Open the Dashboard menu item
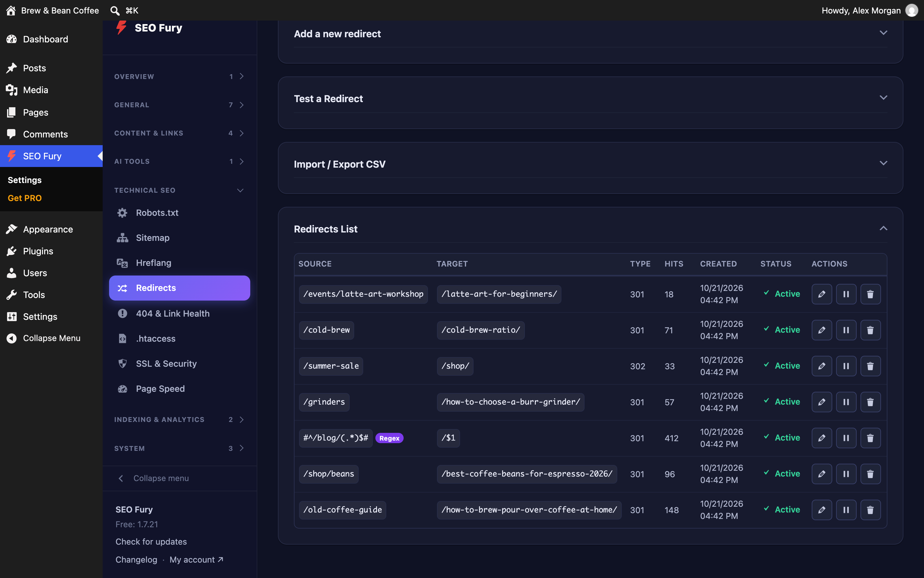924x578 pixels. 51,39
